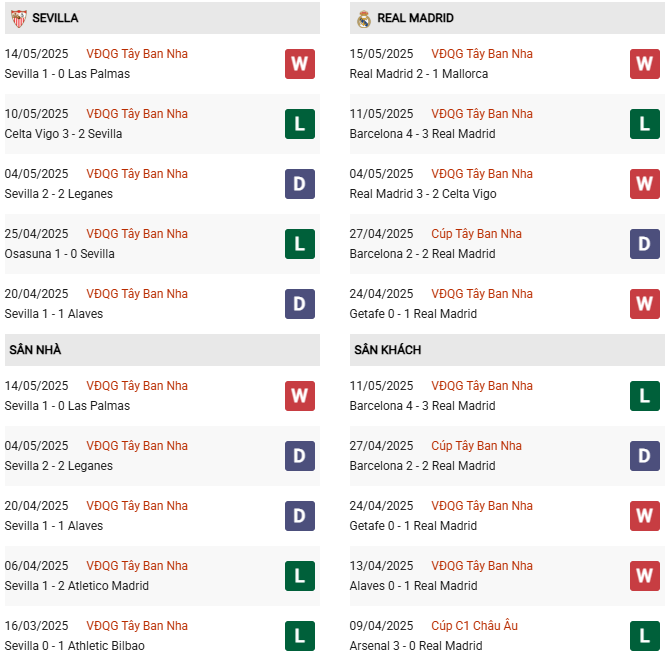Click the L badge for Arsenal 3-0 Real Madrid
666x660 pixels.
pyautogui.click(x=645, y=636)
